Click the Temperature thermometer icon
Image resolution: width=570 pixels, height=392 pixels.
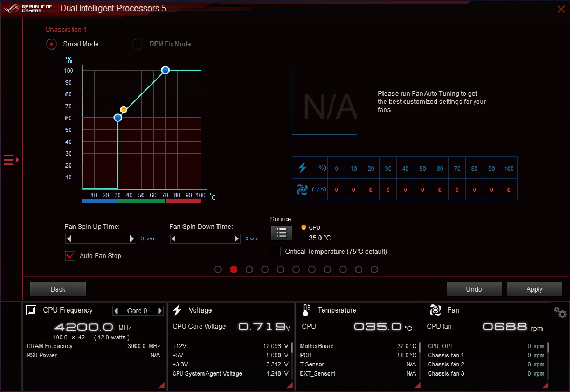(x=306, y=310)
